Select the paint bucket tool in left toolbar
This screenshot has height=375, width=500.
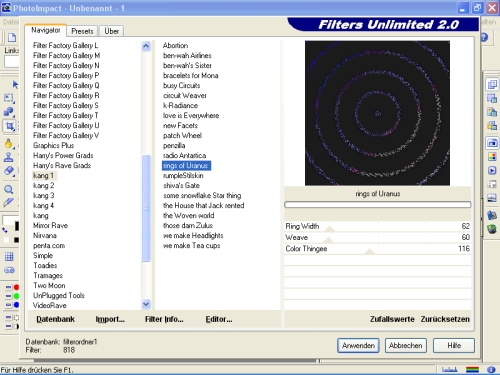(x=9, y=144)
